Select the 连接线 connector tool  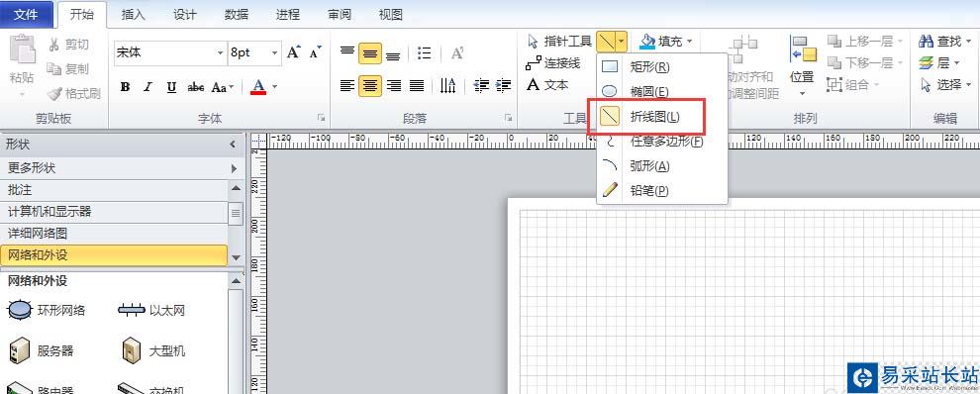tap(553, 63)
